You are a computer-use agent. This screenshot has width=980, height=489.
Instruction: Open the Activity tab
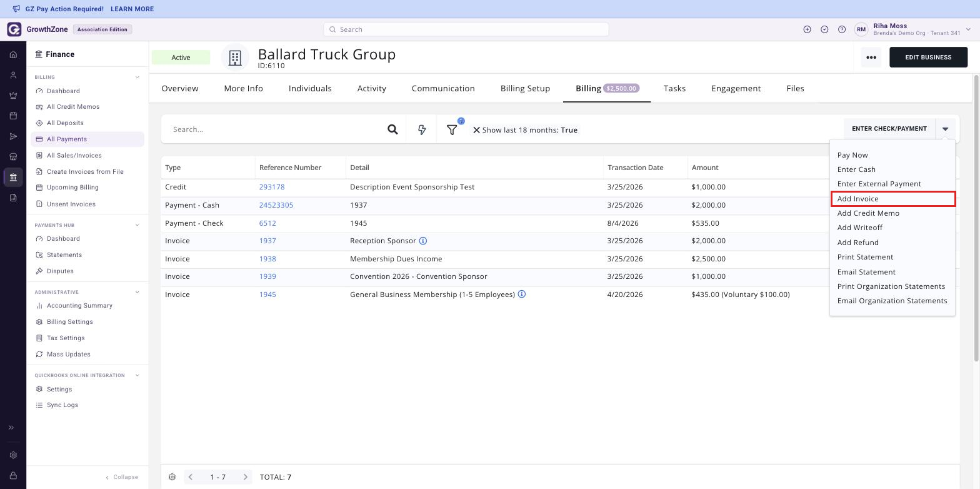(x=372, y=88)
